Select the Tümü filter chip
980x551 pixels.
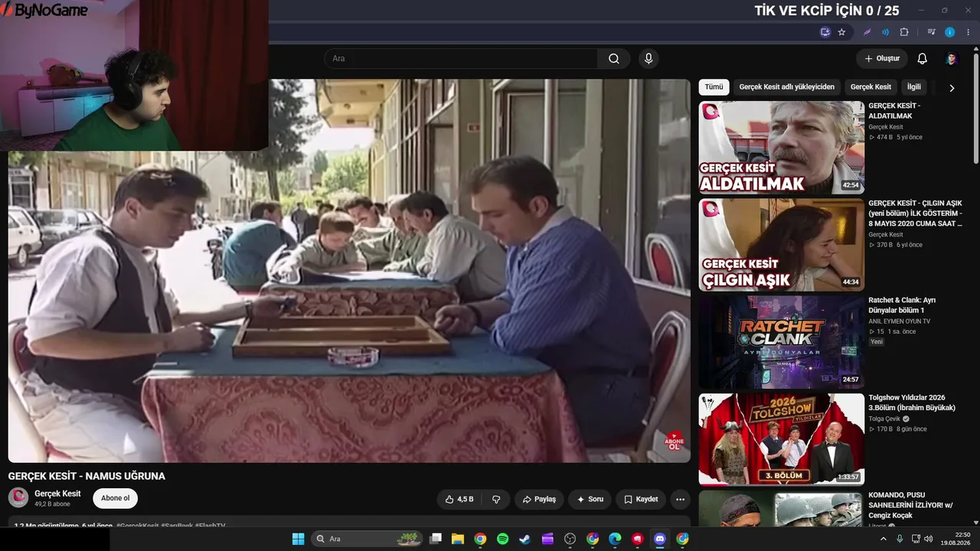click(714, 87)
